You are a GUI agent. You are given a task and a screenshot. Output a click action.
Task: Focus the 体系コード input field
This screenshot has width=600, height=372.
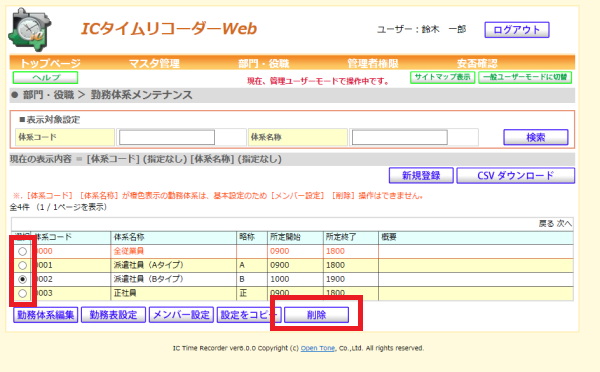[167, 137]
